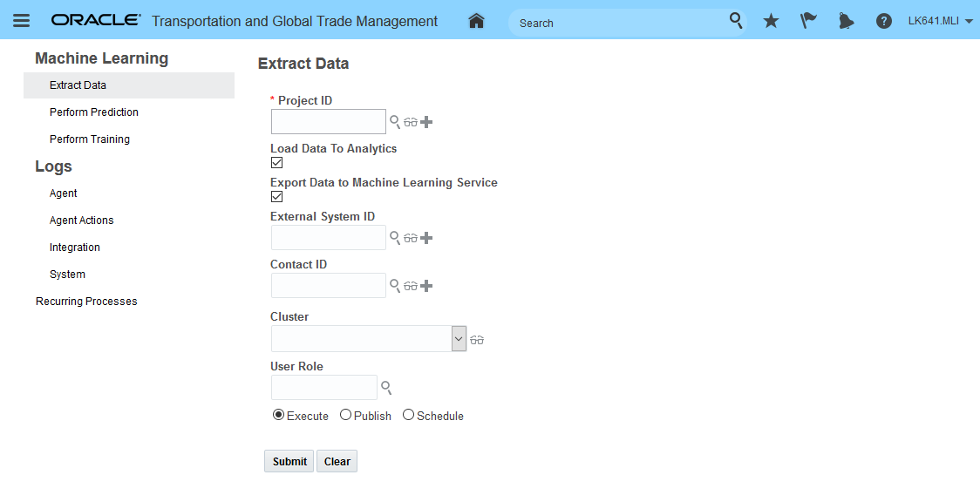Open the notifications bell icon
980x502 pixels.
846,21
